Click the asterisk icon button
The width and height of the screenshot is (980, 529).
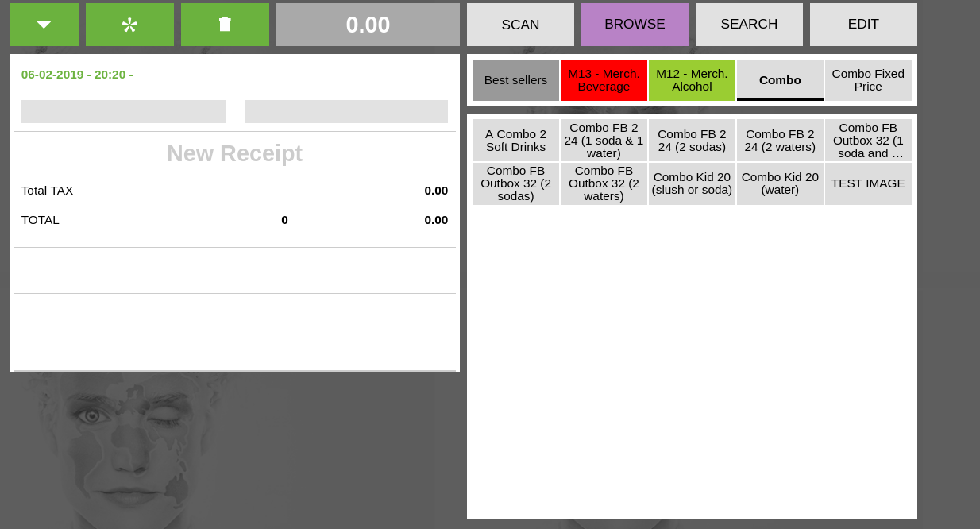click(129, 25)
